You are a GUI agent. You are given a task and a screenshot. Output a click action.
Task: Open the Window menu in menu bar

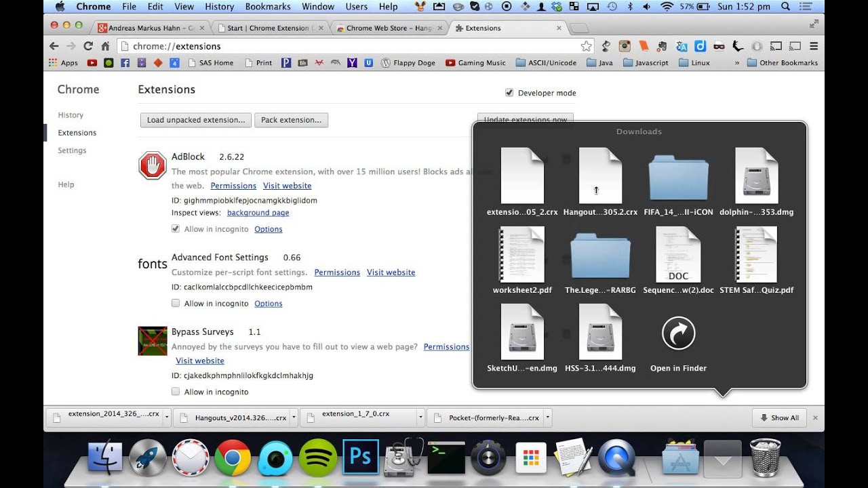pyautogui.click(x=317, y=7)
